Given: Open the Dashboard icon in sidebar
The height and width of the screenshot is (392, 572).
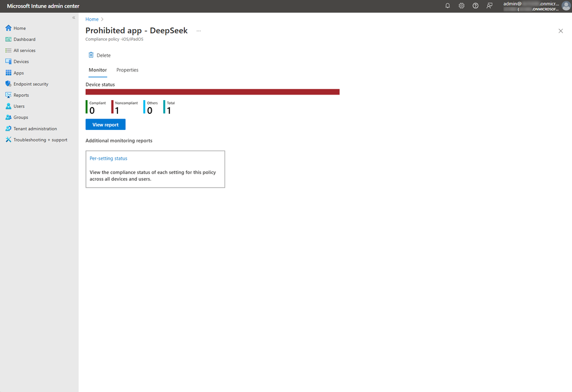Looking at the screenshot, I should coord(9,39).
